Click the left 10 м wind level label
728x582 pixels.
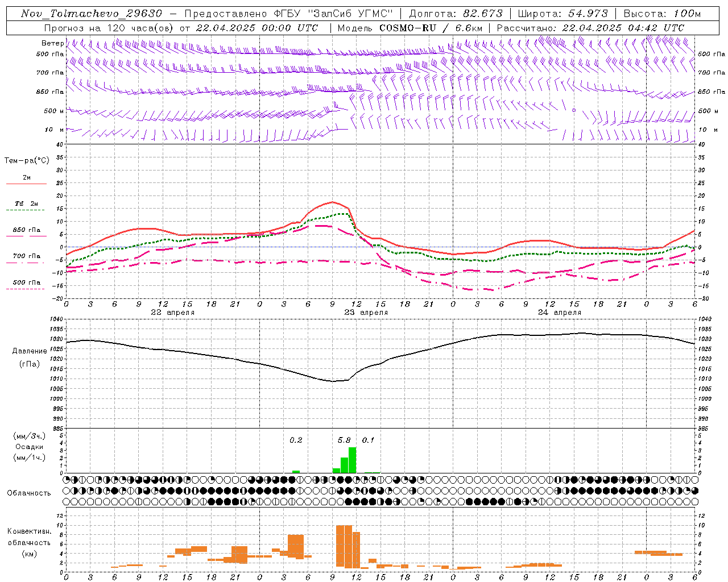(54, 130)
